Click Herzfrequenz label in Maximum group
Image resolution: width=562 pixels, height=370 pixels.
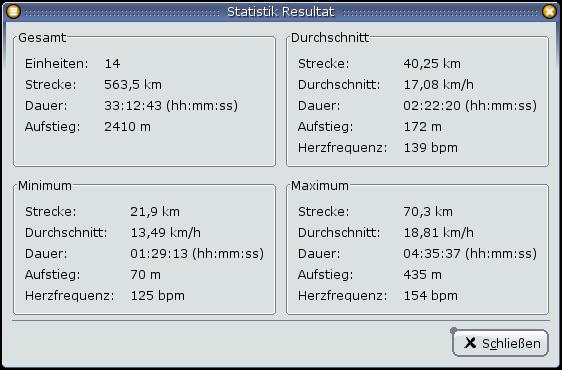point(342,296)
